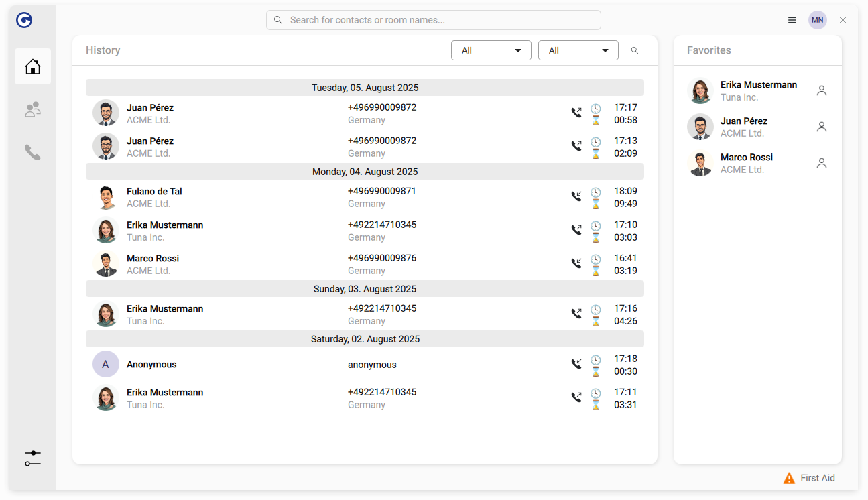Click contact icon beside Marco Rossi favorite

pyautogui.click(x=822, y=164)
